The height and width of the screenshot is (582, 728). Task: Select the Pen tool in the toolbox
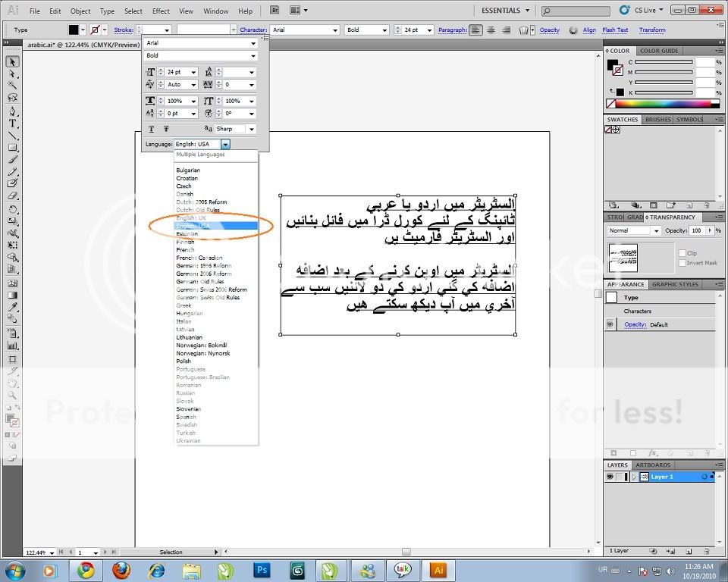click(x=12, y=111)
